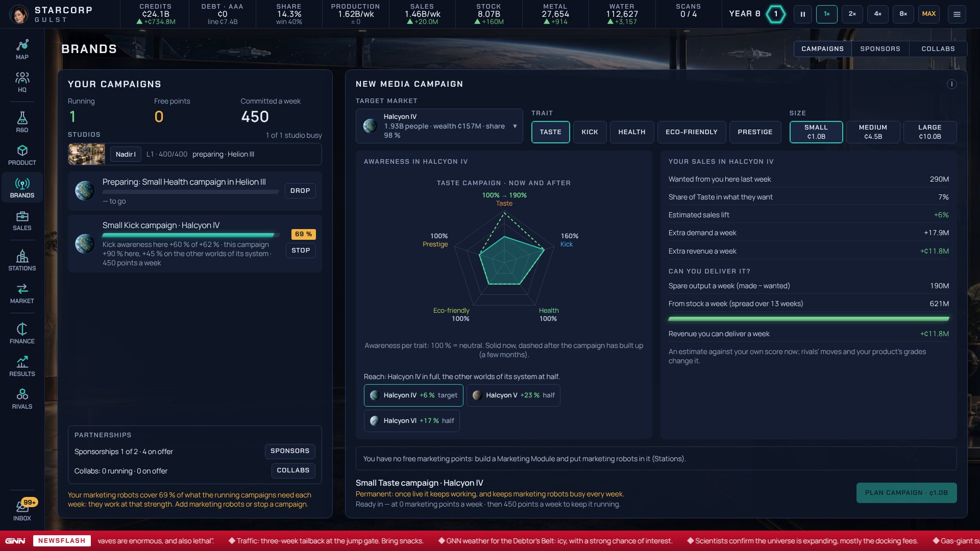This screenshot has height=551, width=980.
Task: Click the player avatar next to Starcorp
Action: (x=19, y=14)
